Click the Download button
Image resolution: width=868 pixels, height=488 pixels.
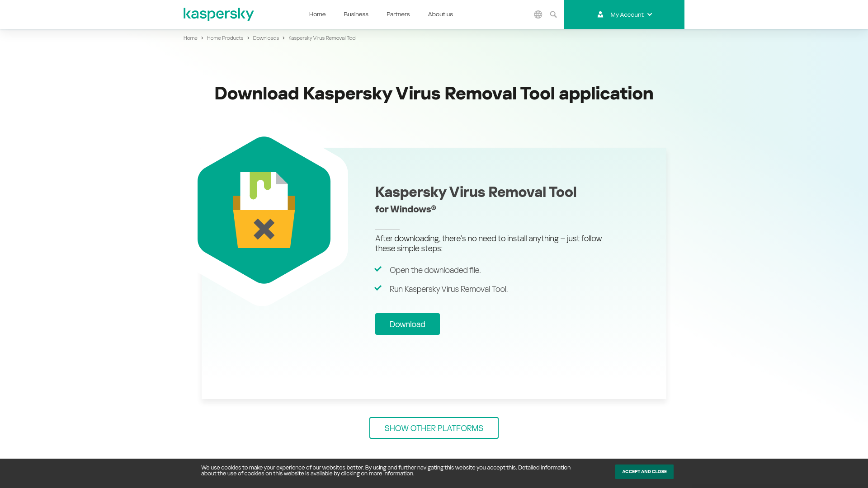coord(407,324)
